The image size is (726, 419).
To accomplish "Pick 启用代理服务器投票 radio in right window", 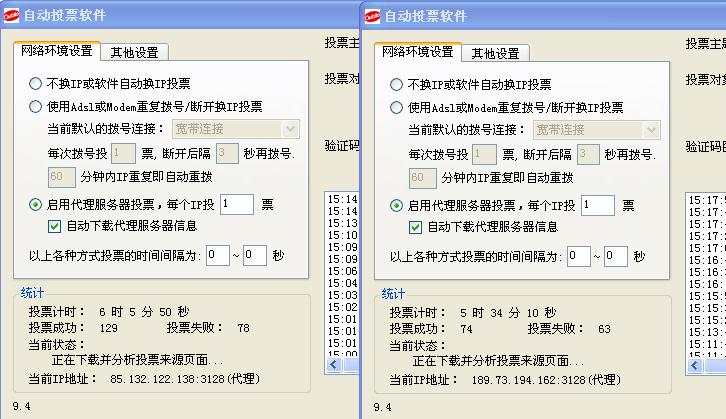I will point(397,205).
